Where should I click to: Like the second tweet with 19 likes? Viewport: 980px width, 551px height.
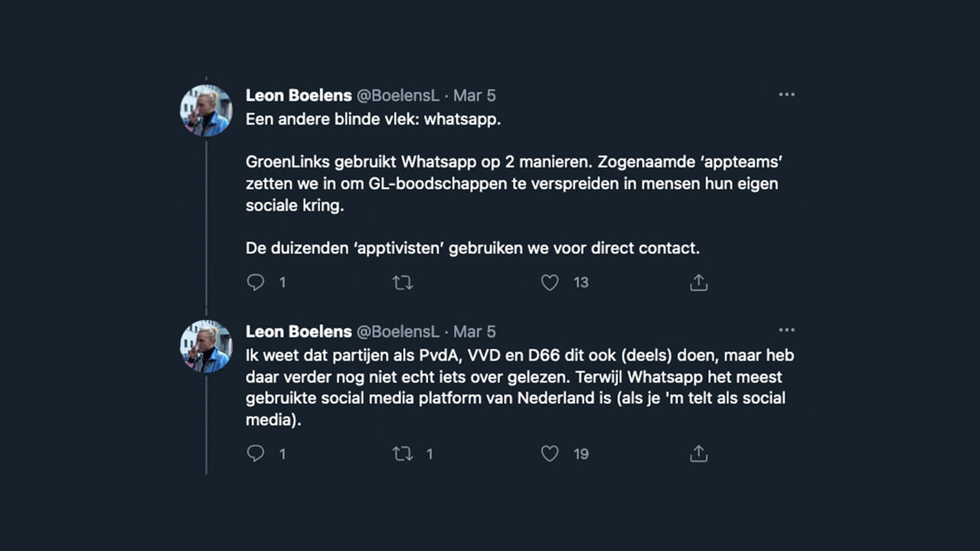550,454
